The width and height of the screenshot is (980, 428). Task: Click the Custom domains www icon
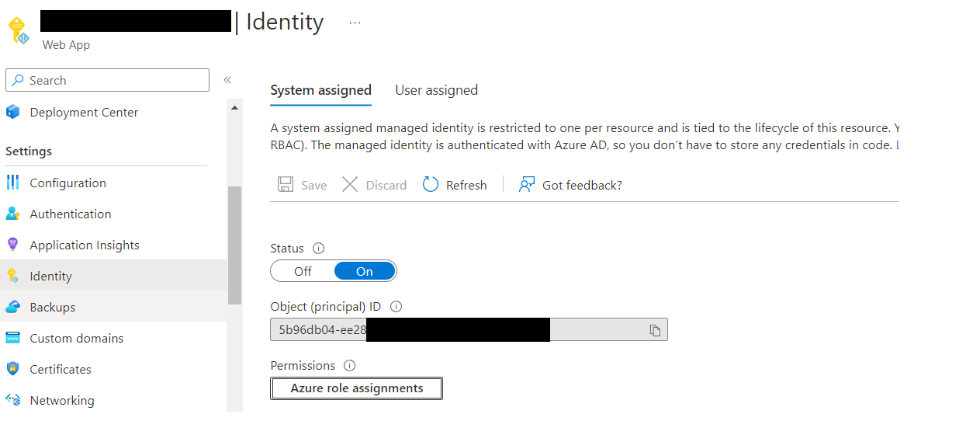[12, 338]
